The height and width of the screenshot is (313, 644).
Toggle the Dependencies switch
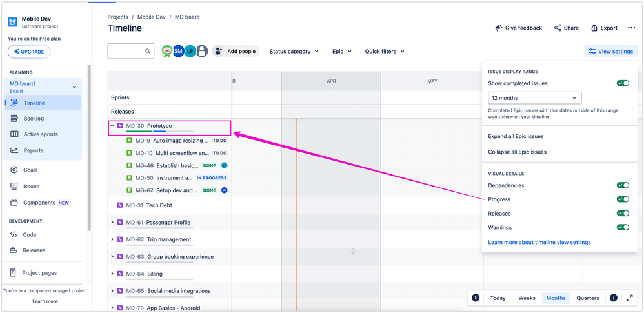coord(623,185)
